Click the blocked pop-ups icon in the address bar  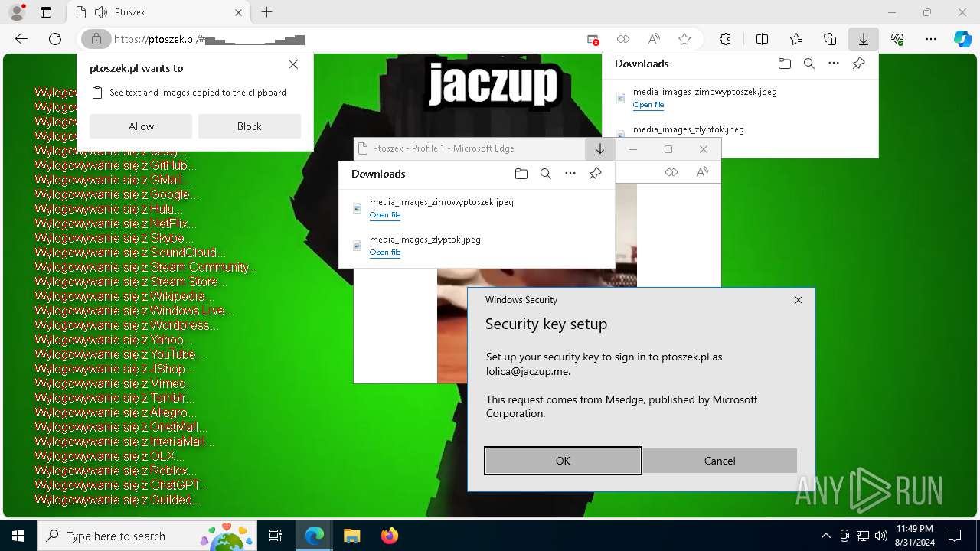tap(593, 39)
